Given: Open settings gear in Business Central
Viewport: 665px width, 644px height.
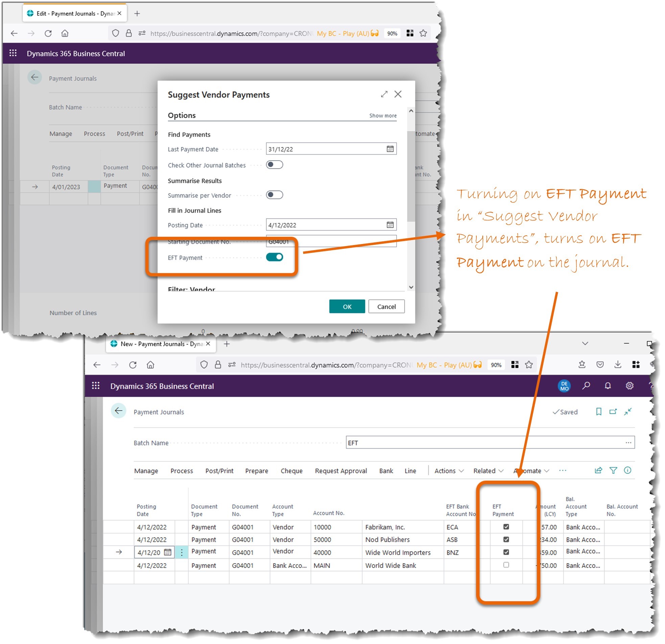Looking at the screenshot, I should tap(630, 386).
